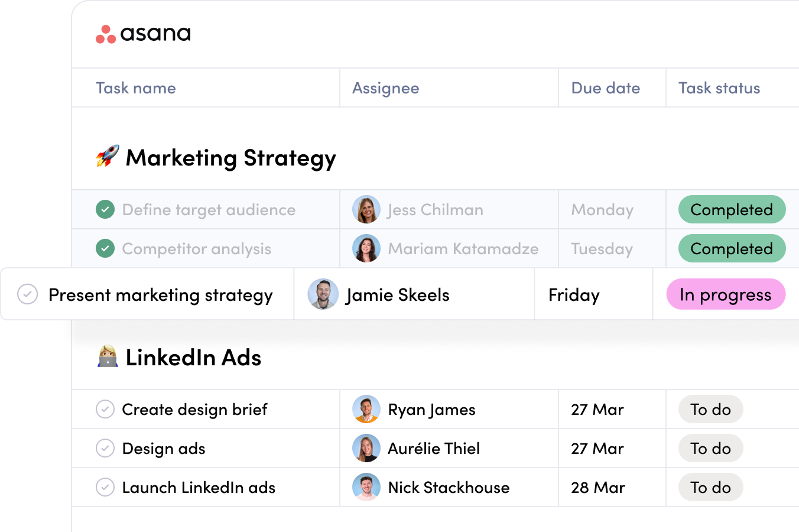Click the rocket icon beside Marketing Strategy
The width and height of the screenshot is (799, 532).
click(108, 157)
